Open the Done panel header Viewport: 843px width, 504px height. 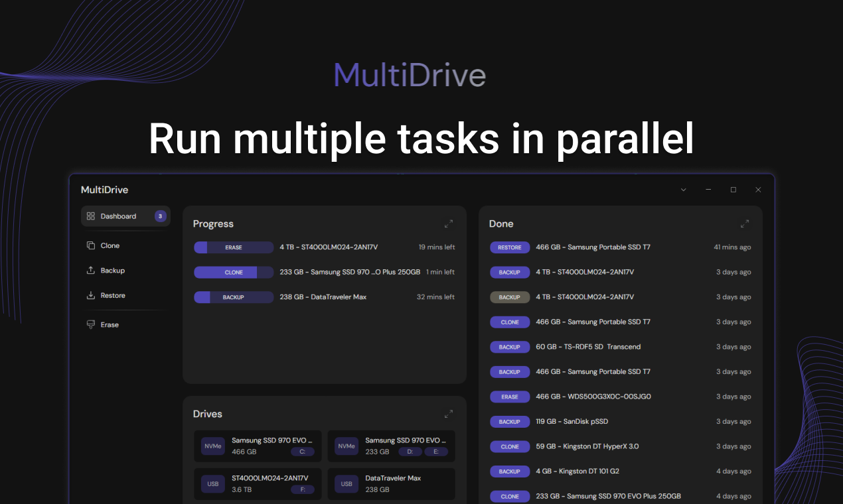pyautogui.click(x=501, y=223)
